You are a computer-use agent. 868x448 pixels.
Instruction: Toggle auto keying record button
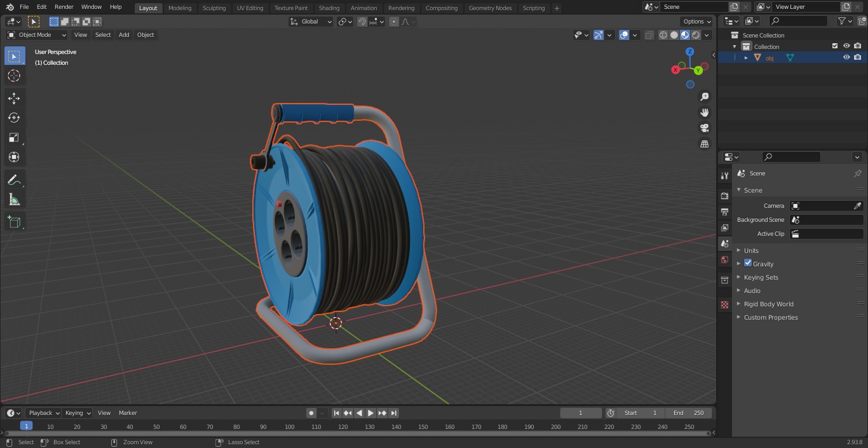tap(311, 413)
